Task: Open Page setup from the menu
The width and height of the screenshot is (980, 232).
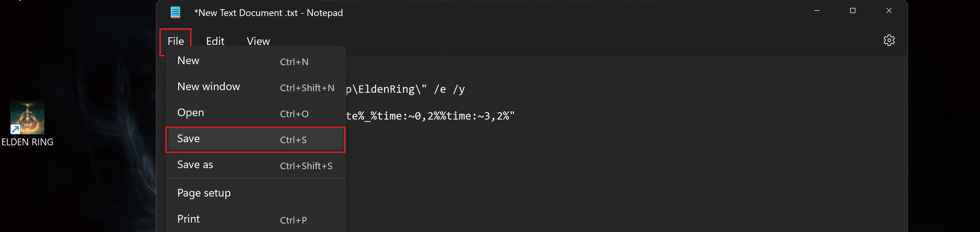Action: pos(204,193)
